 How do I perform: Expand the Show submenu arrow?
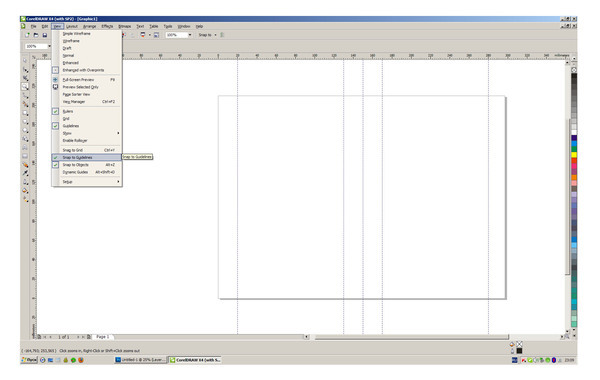point(118,133)
